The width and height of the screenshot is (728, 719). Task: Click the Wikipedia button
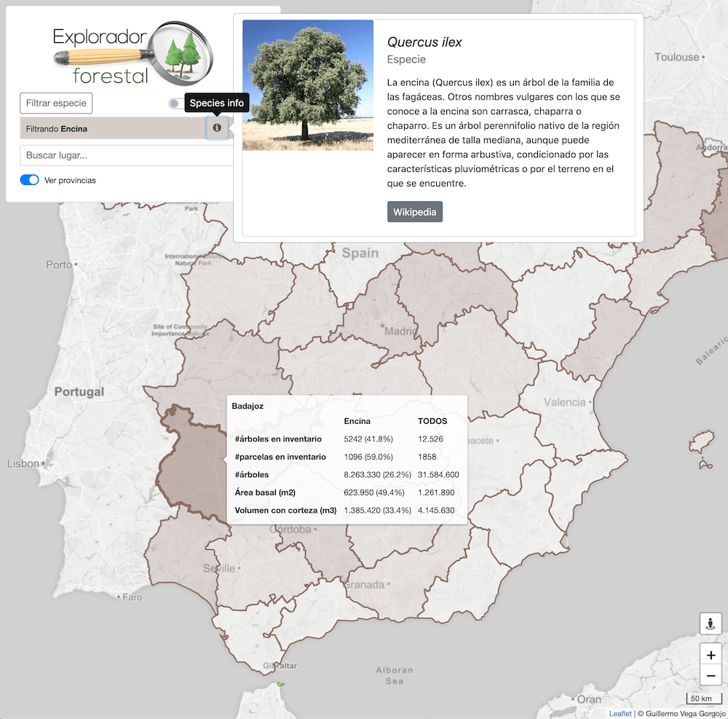tap(414, 211)
